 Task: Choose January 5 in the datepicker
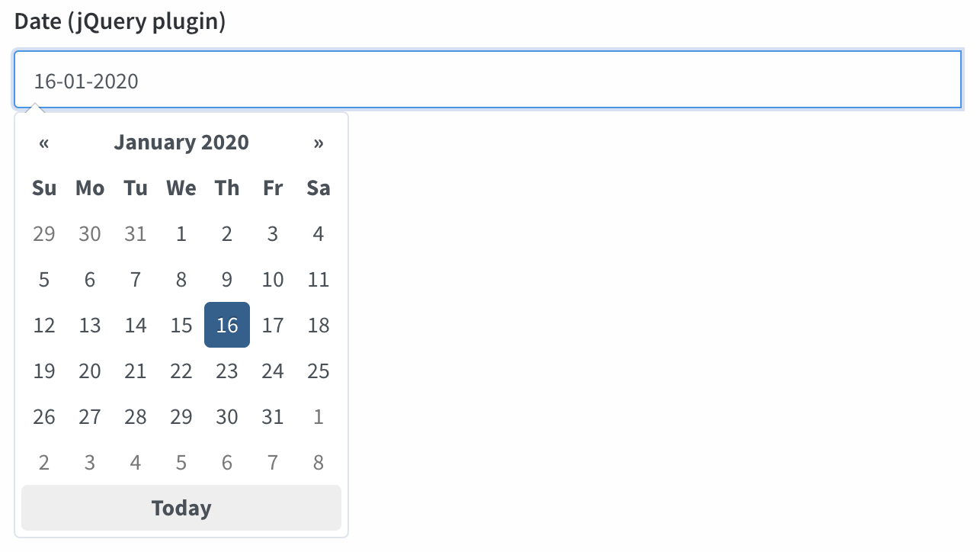click(44, 279)
